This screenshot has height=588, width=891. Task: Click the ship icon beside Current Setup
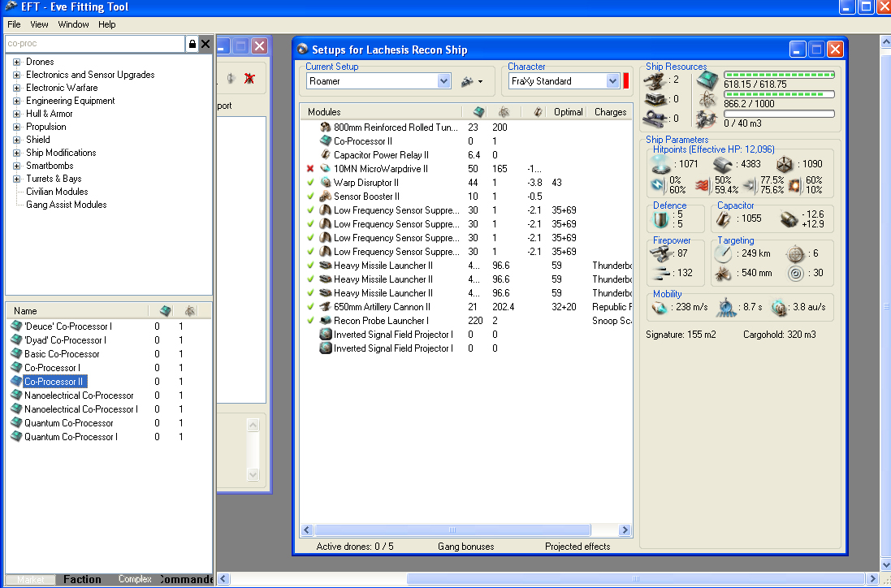click(468, 81)
